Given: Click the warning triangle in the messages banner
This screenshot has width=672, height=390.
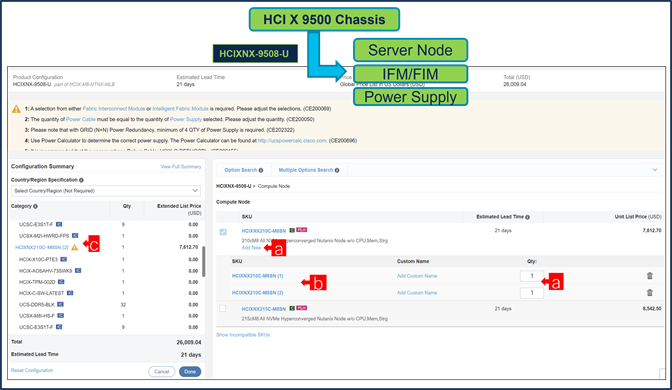Looking at the screenshot, I should point(16,109).
